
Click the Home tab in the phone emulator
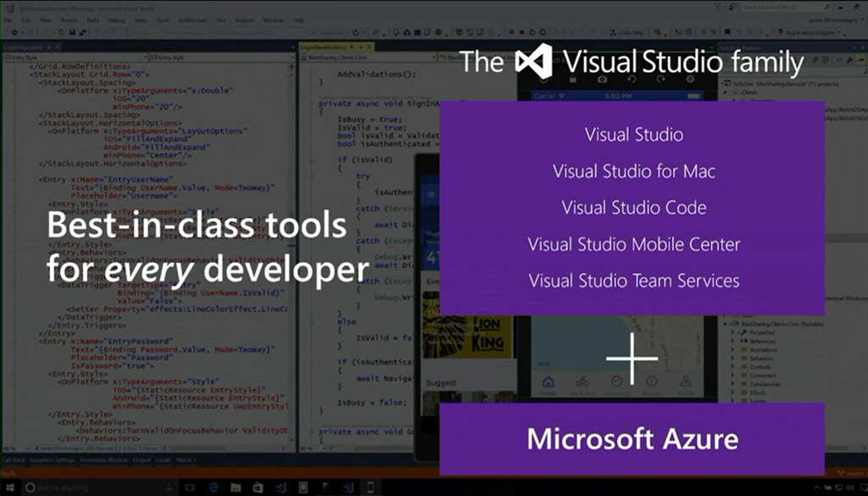point(548,385)
